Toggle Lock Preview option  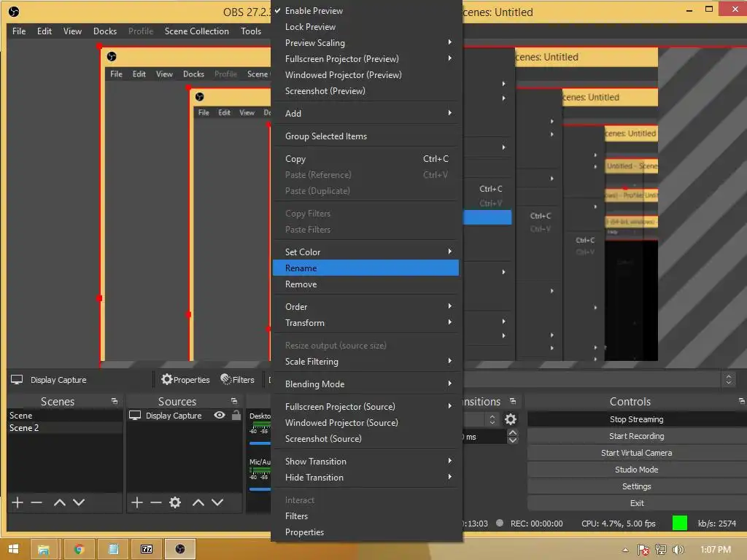[365, 27]
